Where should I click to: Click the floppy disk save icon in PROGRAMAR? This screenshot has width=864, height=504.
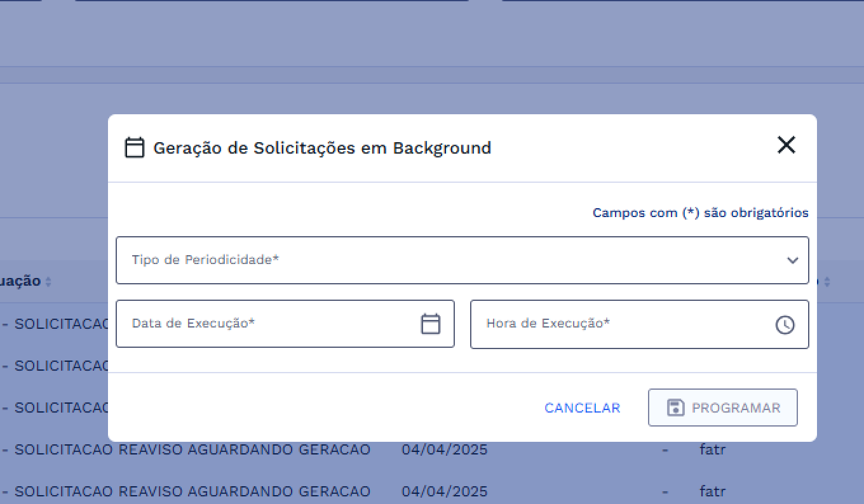(675, 408)
